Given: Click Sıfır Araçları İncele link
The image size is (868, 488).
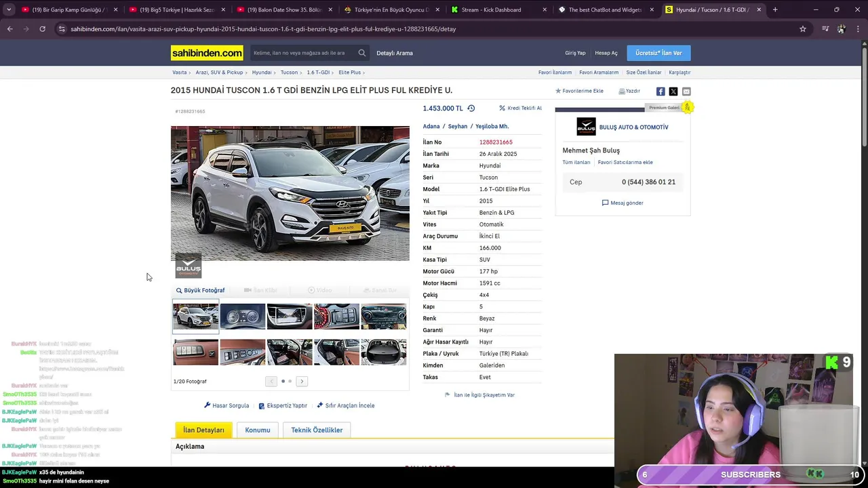Looking at the screenshot, I should point(345,405).
